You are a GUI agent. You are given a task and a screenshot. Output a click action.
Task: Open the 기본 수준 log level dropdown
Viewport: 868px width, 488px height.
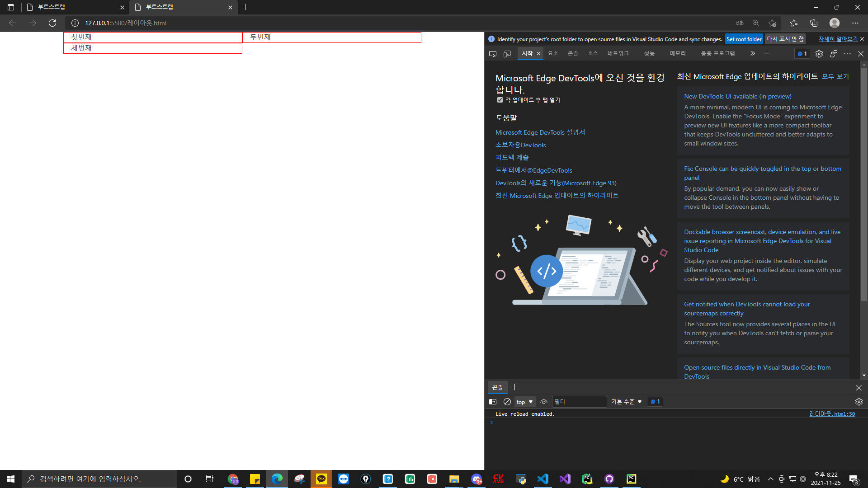[x=627, y=402]
